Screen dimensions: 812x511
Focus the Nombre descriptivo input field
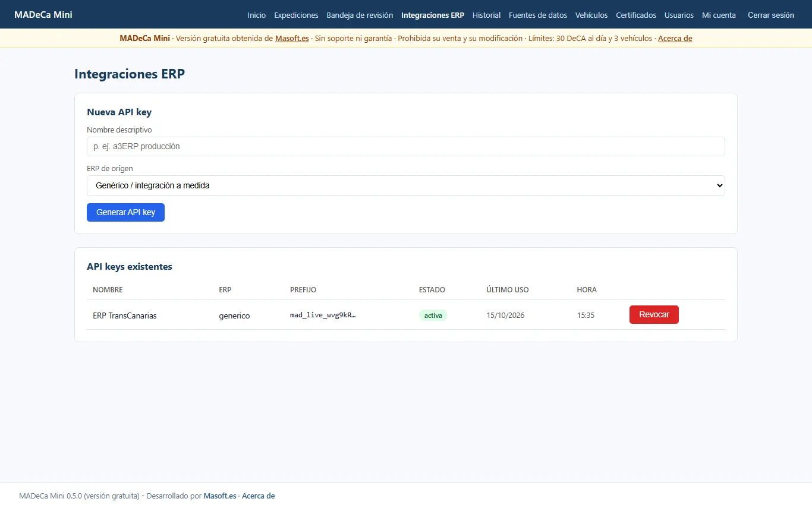pyautogui.click(x=406, y=146)
